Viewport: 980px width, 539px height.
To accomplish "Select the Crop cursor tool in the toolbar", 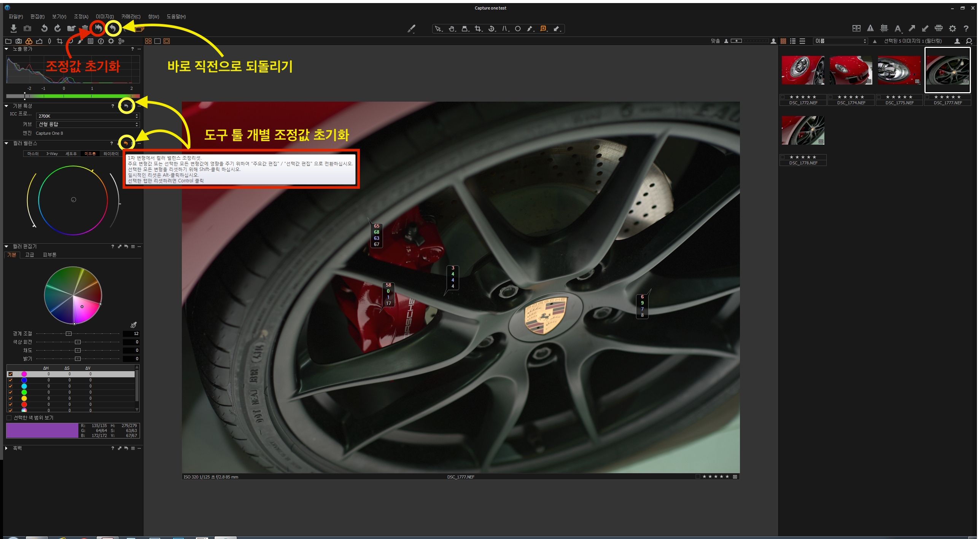I will click(478, 29).
